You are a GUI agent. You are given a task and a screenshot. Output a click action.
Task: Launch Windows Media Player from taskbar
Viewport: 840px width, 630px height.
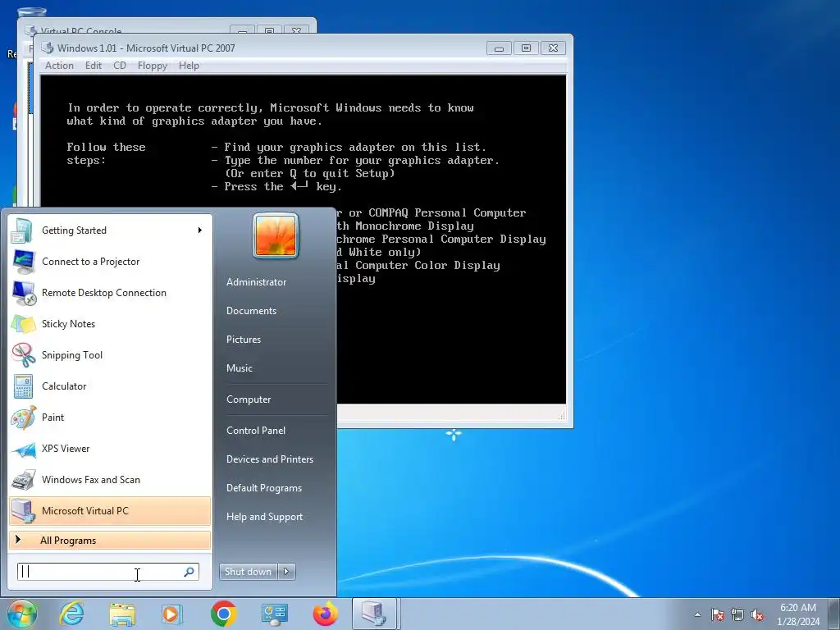click(x=172, y=614)
